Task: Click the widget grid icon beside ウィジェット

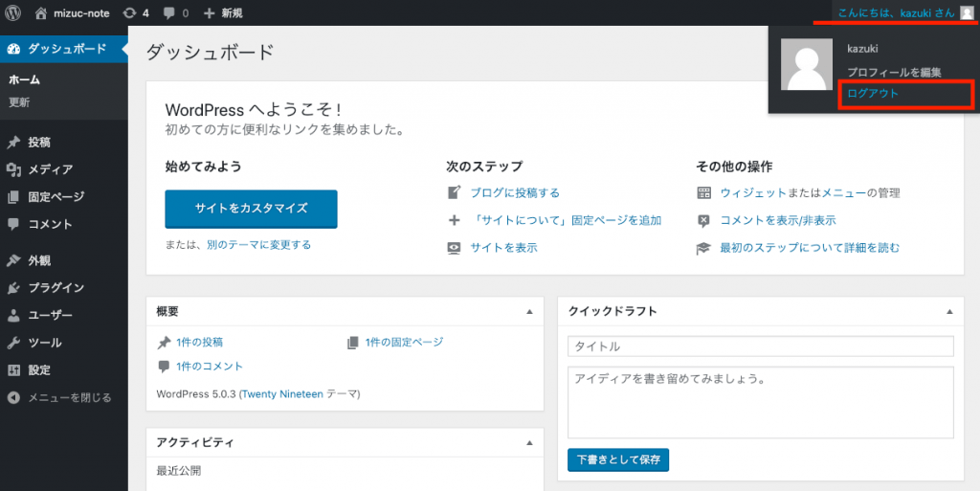Action: [703, 192]
